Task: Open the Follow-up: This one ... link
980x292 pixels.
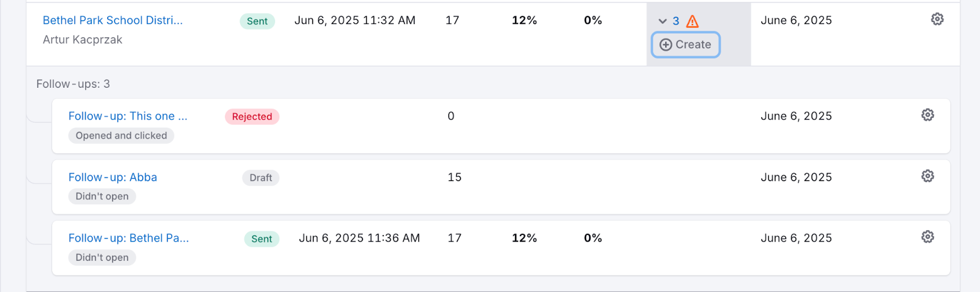Action: 127,116
